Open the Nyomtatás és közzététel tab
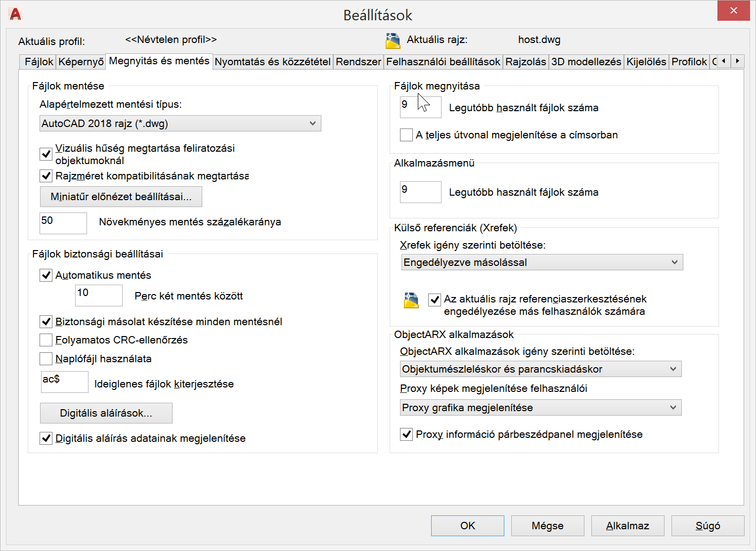This screenshot has width=756, height=551. coord(272,62)
